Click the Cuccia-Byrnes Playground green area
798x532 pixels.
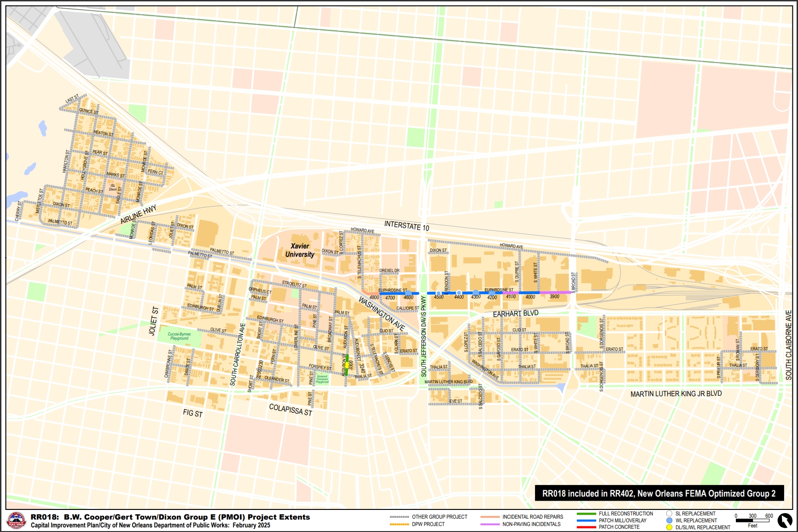pyautogui.click(x=179, y=337)
